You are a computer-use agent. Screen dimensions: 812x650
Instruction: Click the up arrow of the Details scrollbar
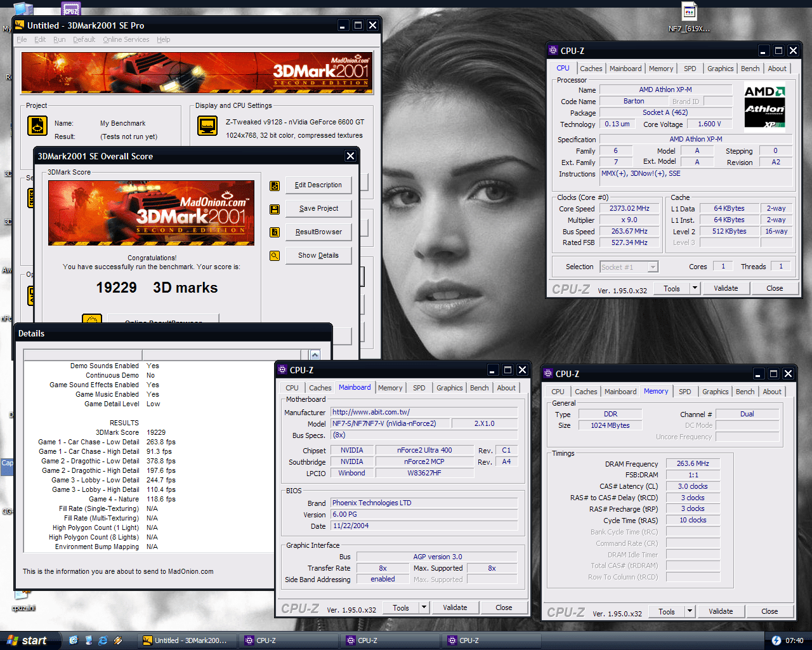[315, 355]
